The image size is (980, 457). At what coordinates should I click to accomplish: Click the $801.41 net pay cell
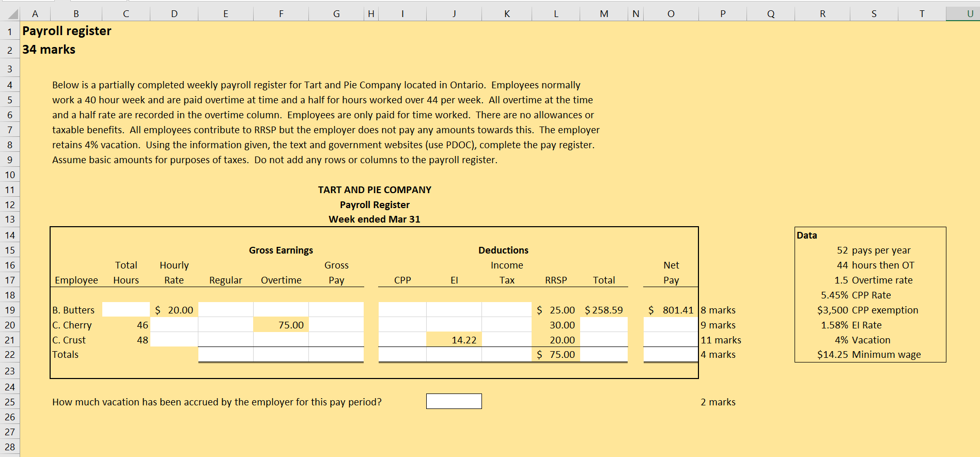(x=671, y=310)
